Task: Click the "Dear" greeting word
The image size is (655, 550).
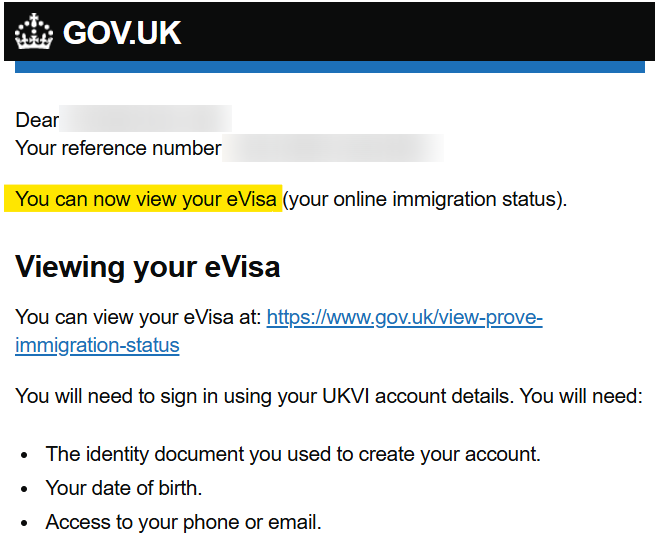Action: pyautogui.click(x=37, y=120)
